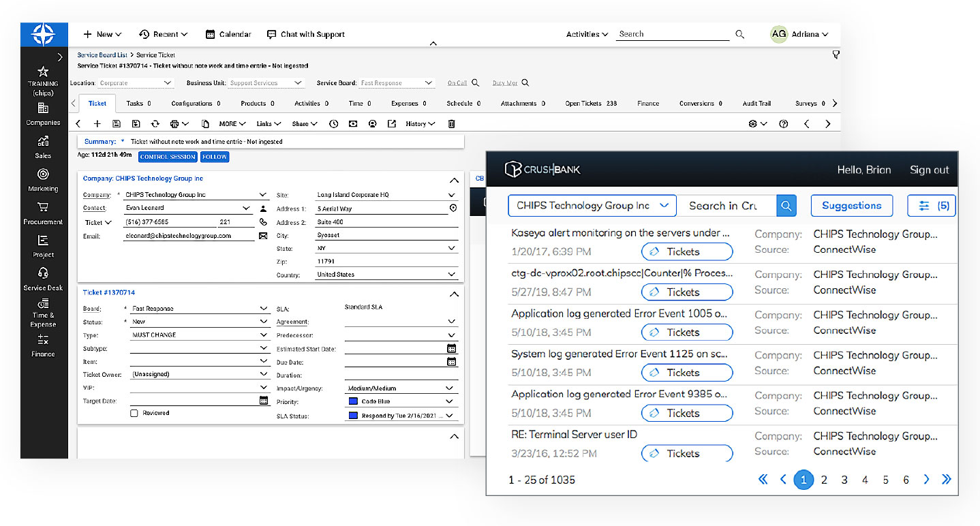
Task: Switch to the Products tab
Action: [258, 104]
